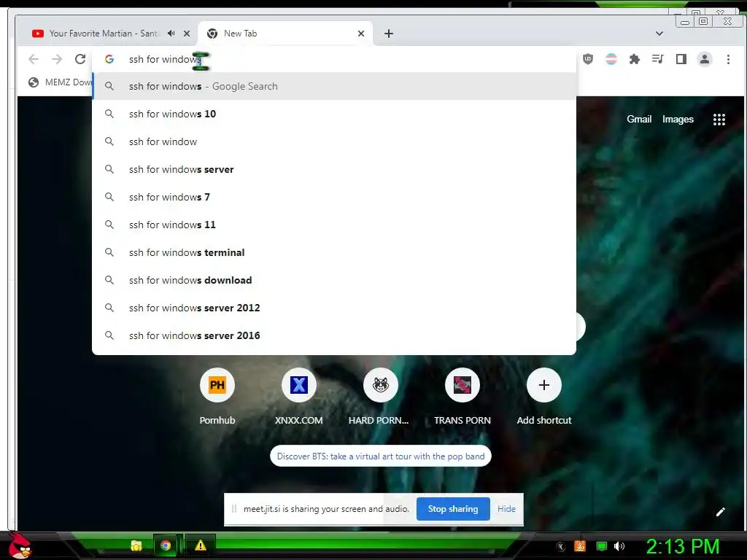Click the back navigation arrow

(x=34, y=59)
